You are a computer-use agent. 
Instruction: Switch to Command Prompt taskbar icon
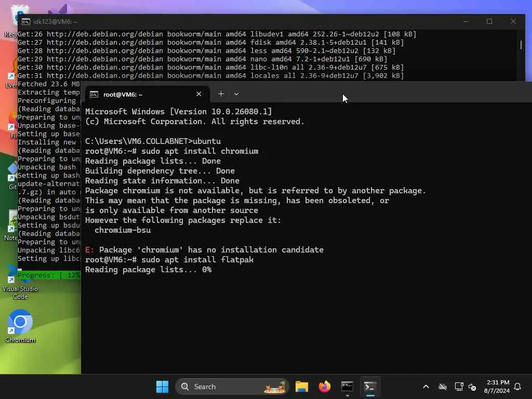pyautogui.click(x=347, y=387)
